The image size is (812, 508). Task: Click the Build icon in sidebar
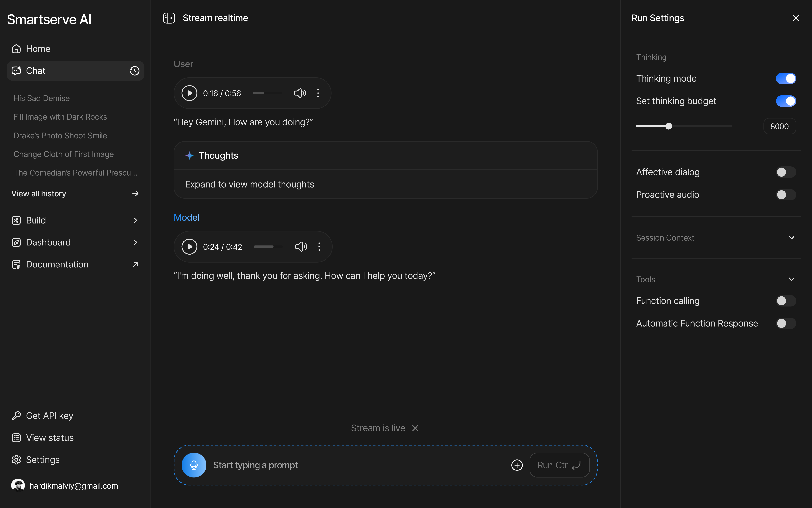(16, 220)
